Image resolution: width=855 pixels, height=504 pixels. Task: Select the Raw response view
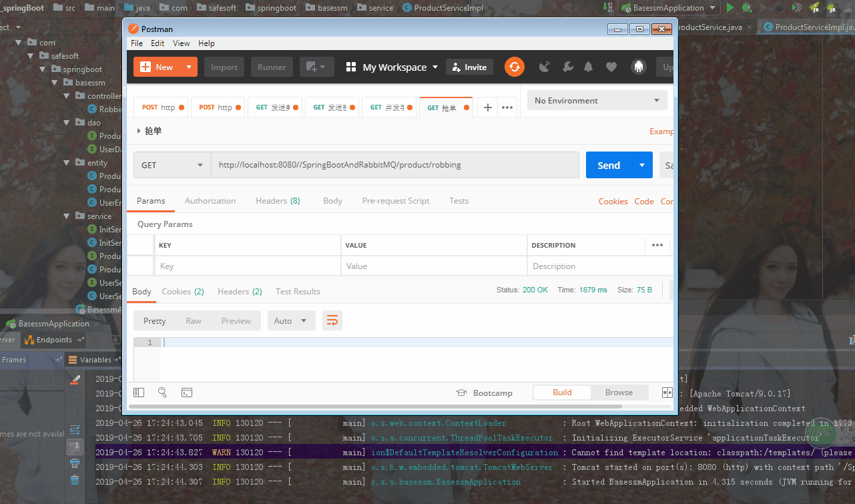194,320
